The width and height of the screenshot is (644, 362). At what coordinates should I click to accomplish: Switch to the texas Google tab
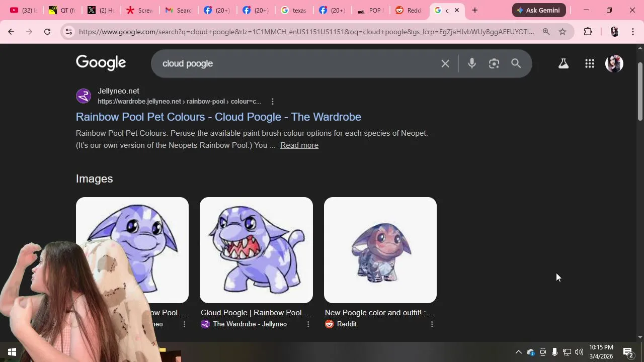pos(294,10)
